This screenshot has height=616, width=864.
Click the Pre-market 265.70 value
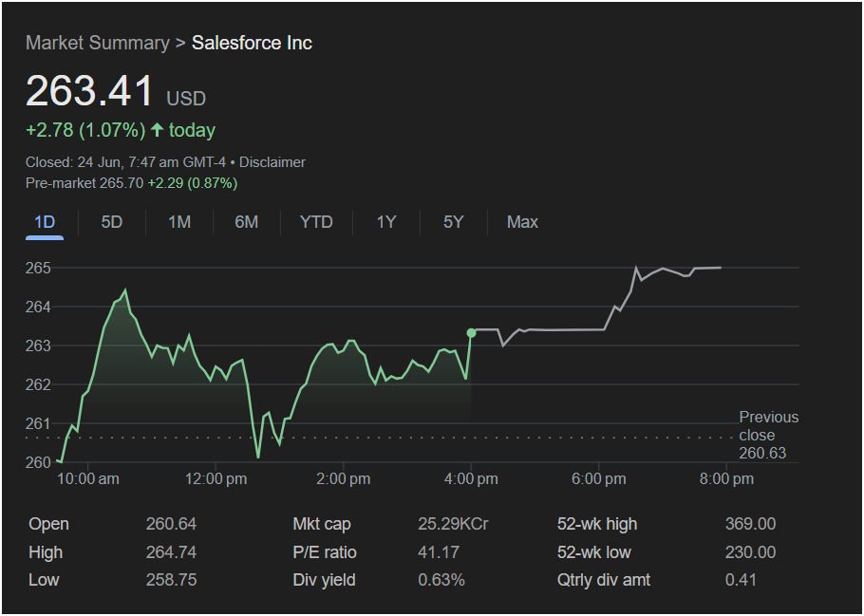click(85, 183)
